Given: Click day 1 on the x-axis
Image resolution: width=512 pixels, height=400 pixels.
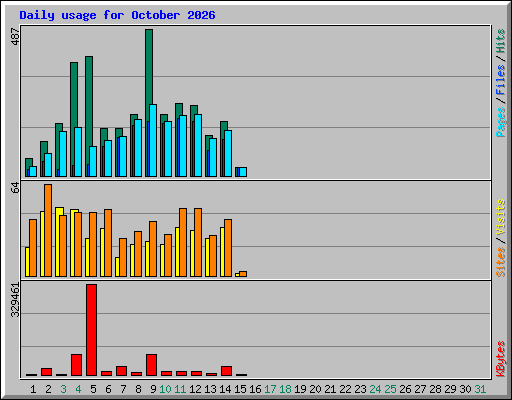Looking at the screenshot, I should [33, 389].
